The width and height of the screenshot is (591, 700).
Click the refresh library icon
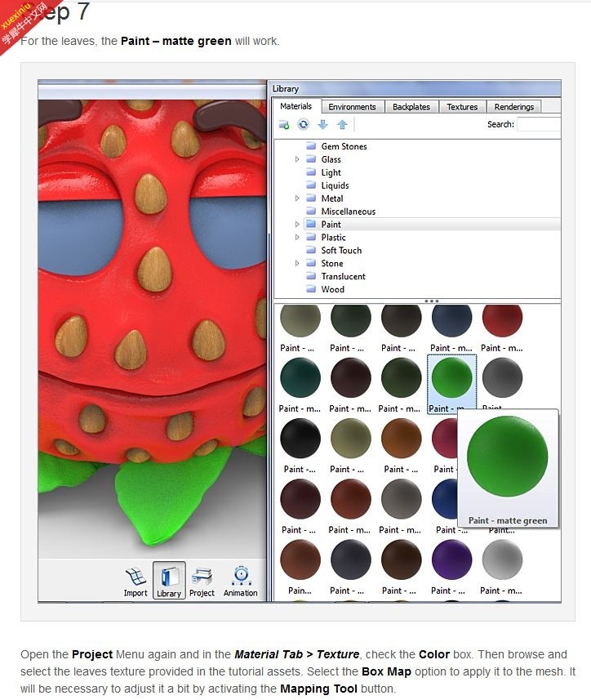[304, 124]
